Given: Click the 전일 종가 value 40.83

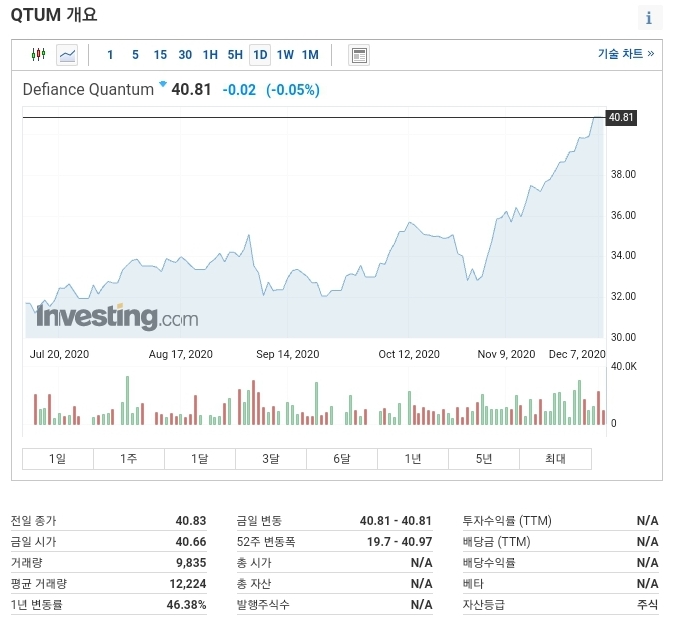Looking at the screenshot, I should tap(191, 521).
